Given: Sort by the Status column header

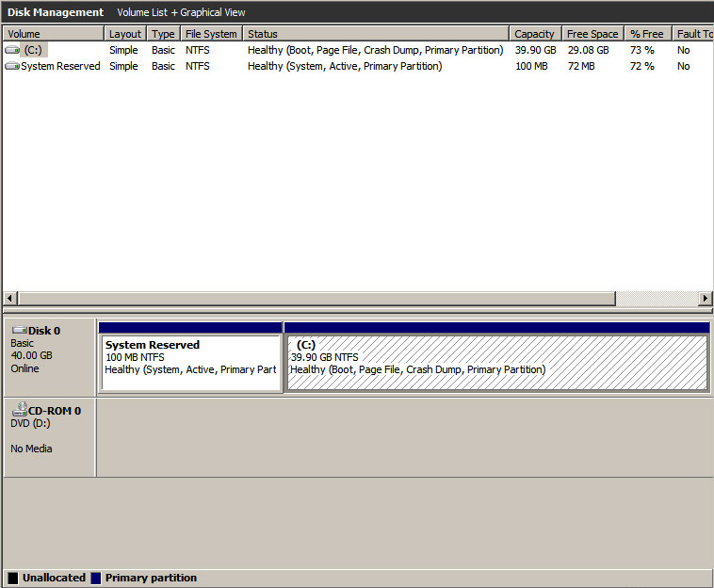Looking at the screenshot, I should tap(376, 34).
